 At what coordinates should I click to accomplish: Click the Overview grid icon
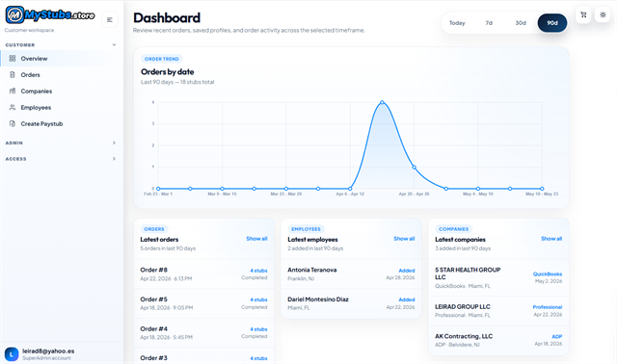[x=13, y=58]
